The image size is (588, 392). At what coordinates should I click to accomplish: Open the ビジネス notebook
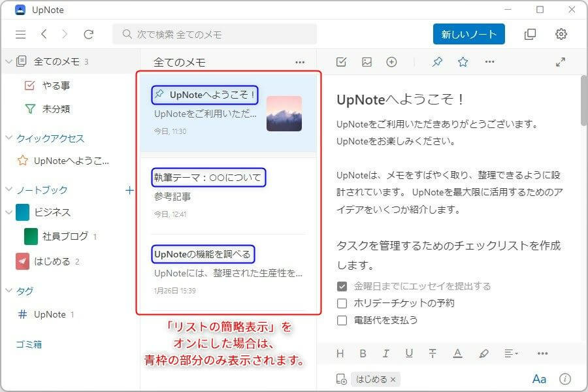click(x=52, y=212)
